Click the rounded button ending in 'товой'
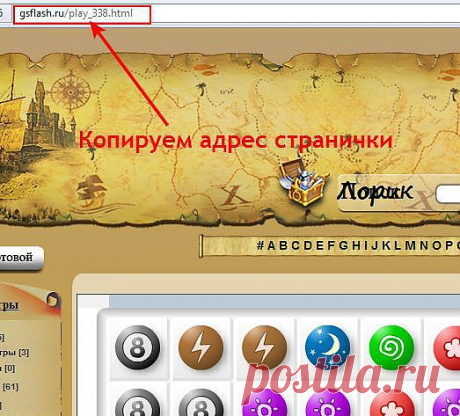The image size is (460, 416). pyautogui.click(x=21, y=258)
